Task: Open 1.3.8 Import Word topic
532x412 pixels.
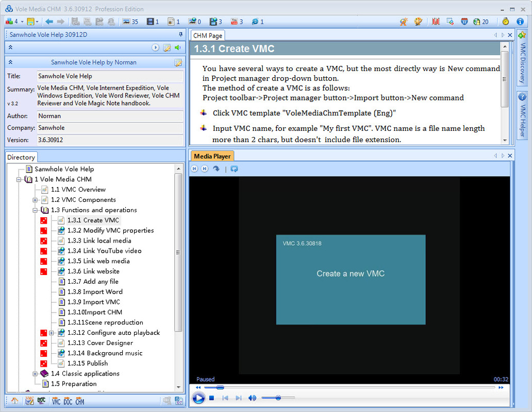Action: point(95,291)
